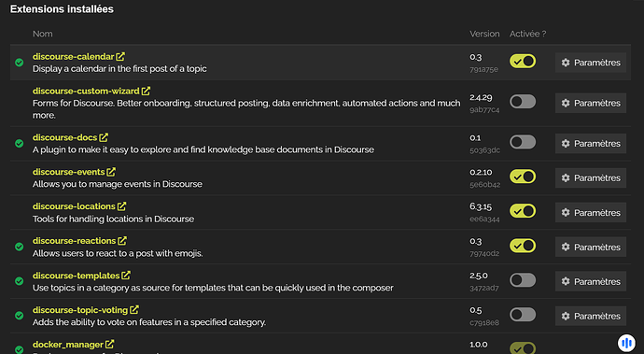The width and height of the screenshot is (644, 354).
Task: Open external link icon beside discourse-custom-wizard
Action: pos(146,91)
